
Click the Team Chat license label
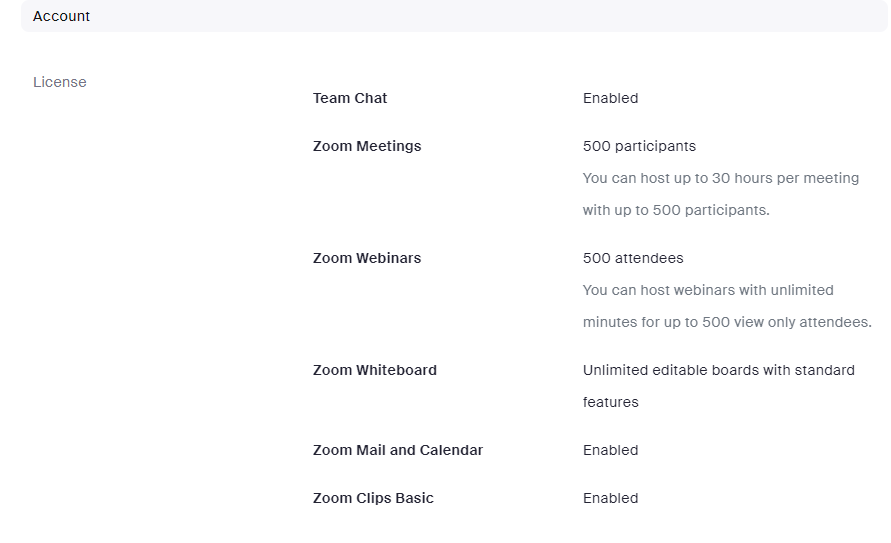click(x=350, y=98)
